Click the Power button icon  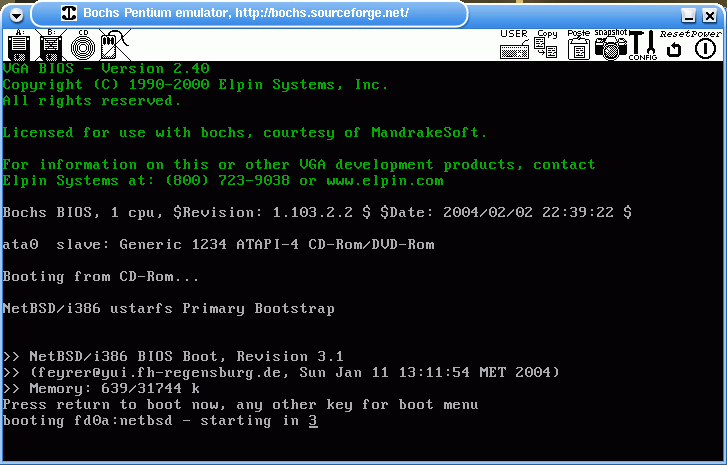point(705,46)
